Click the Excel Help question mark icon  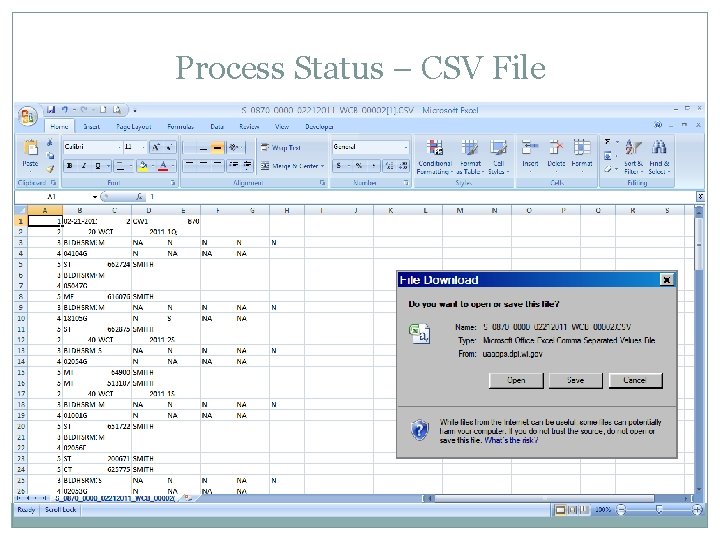[658, 124]
